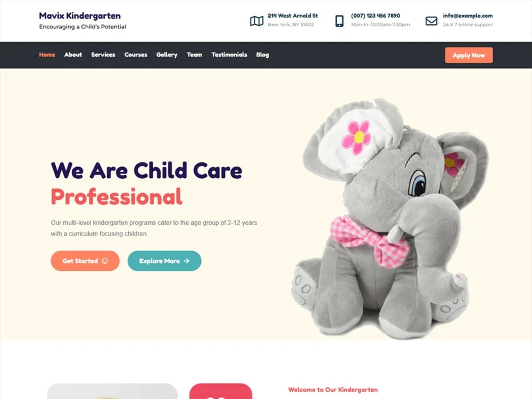
Task: Click the (007) 123 456 7890 phone number
Action: 375,15
